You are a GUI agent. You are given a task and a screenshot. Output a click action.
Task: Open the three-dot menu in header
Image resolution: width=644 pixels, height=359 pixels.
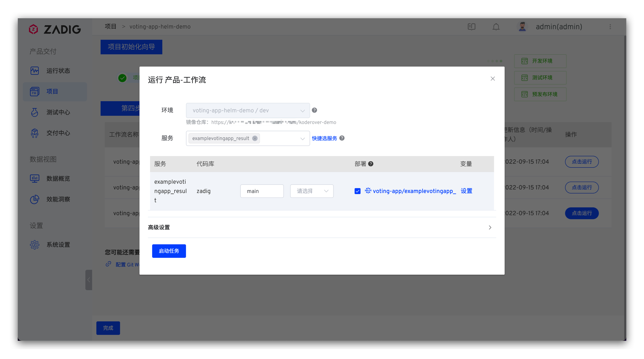[x=610, y=27]
